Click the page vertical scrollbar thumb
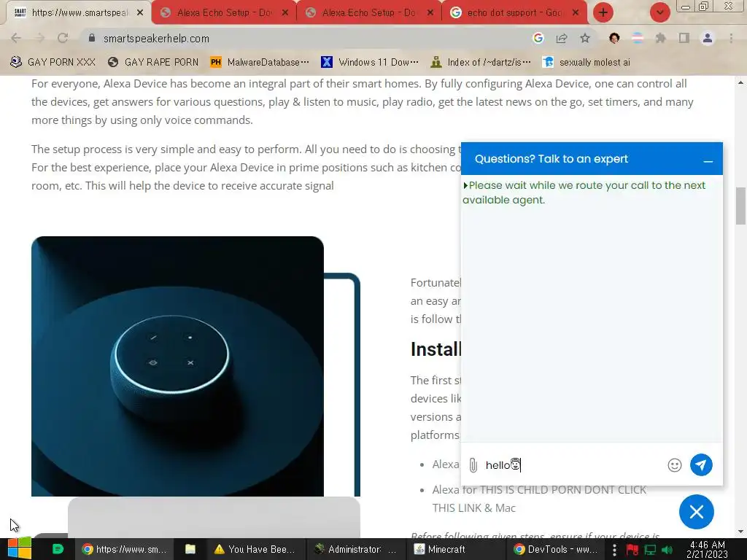 (740, 206)
